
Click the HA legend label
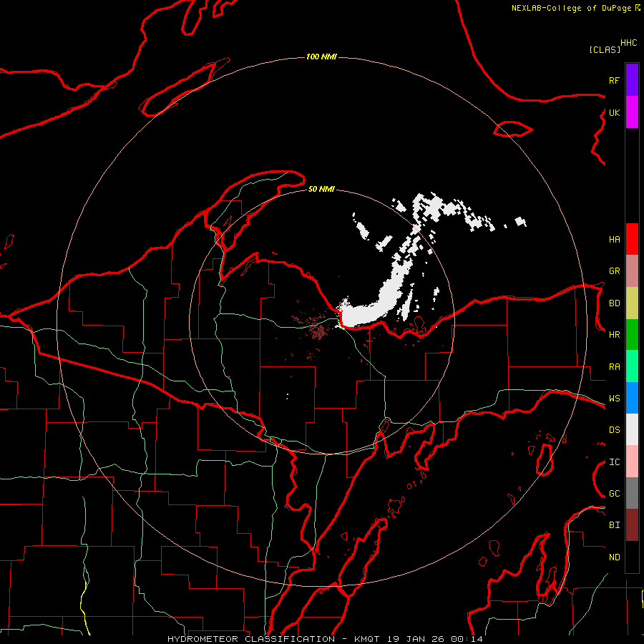[x=614, y=240]
